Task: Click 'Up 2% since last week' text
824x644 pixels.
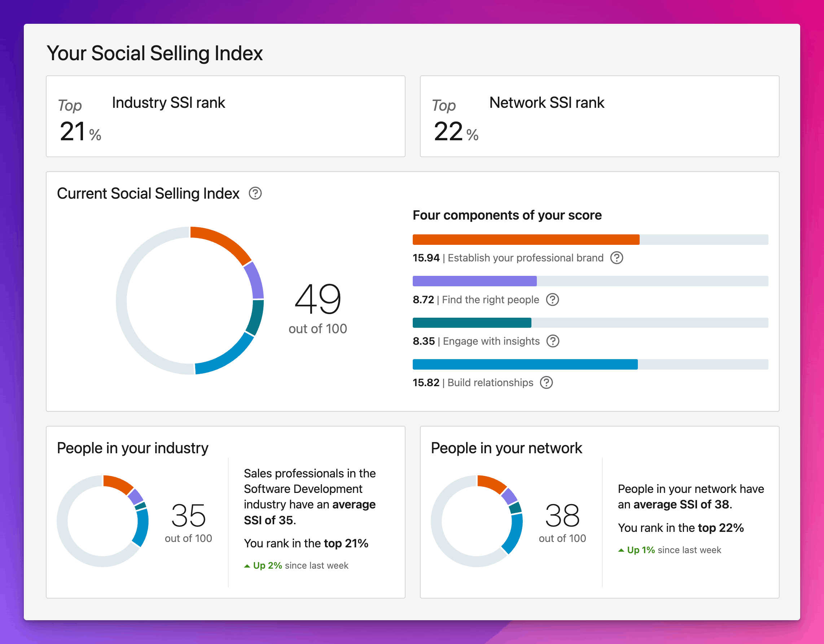Action: (297, 566)
